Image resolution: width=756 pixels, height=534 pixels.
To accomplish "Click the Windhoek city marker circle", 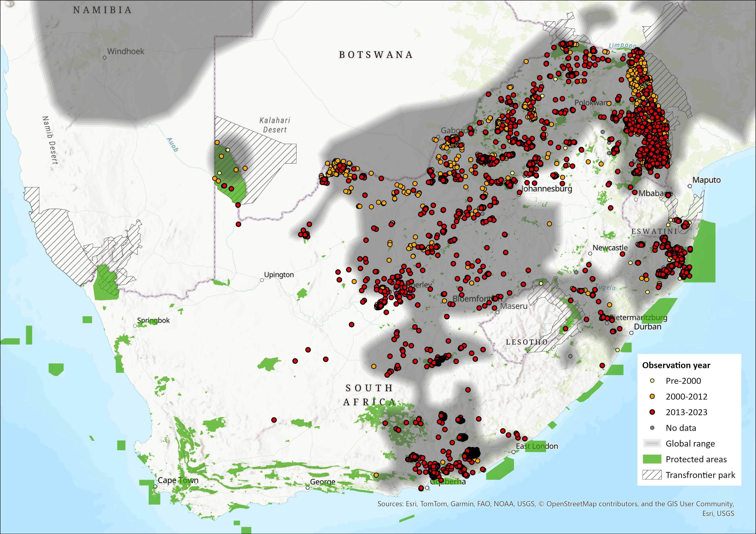I will pos(105,57).
